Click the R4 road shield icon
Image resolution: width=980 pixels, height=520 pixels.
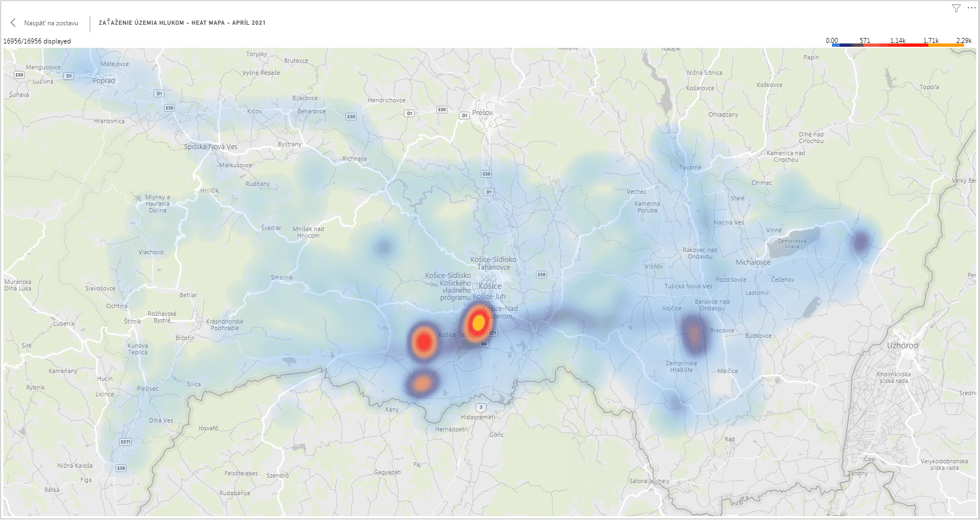tap(484, 344)
